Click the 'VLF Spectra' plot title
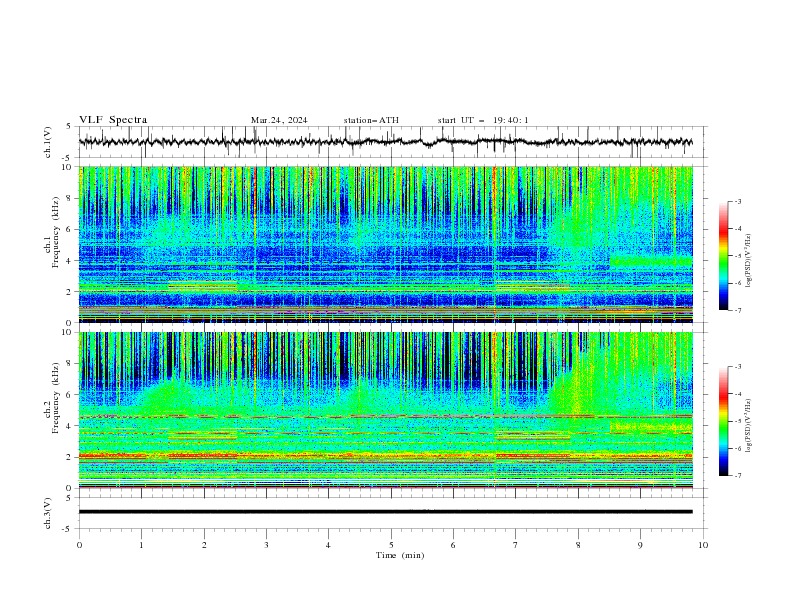The height and width of the screenshot is (612, 792). point(113,120)
